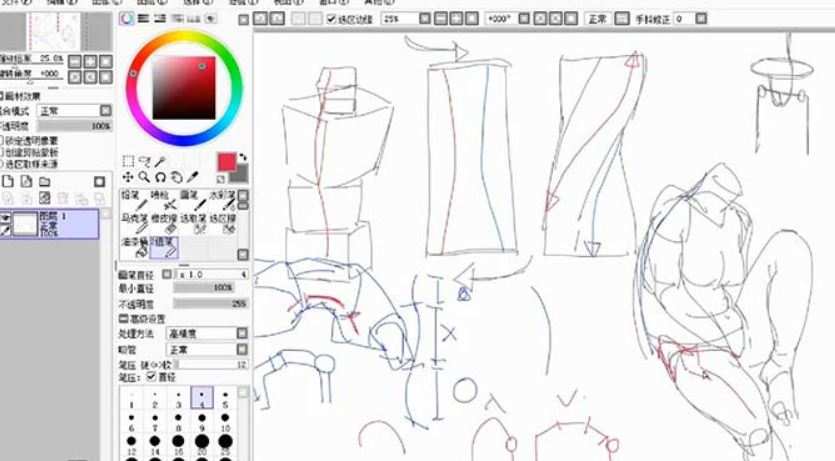Select the zoom magnifier tool
The image size is (835, 461).
pos(144,177)
